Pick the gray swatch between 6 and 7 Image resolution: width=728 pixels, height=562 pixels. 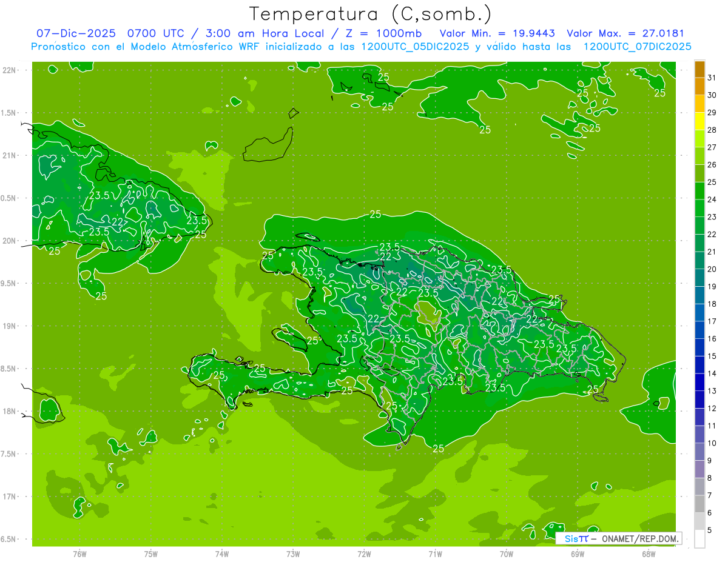click(699, 504)
